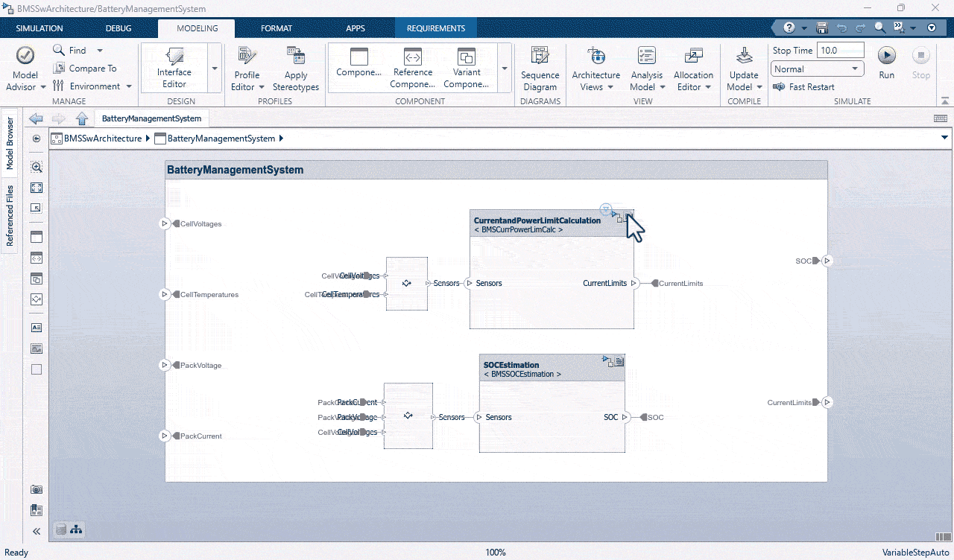Toggle the model data database icon
The width and height of the screenshot is (954, 560).
pos(61,529)
